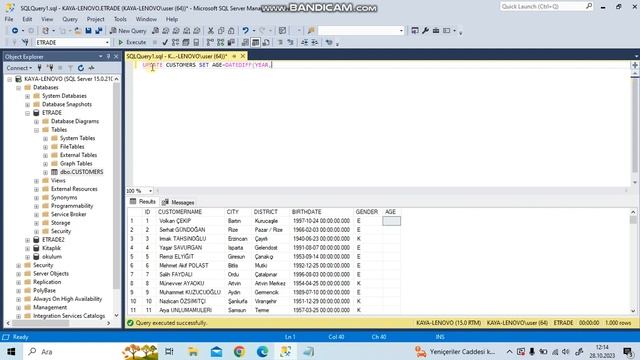640x360 pixels.
Task: Switch to the Results tab
Action: pyautogui.click(x=143, y=202)
